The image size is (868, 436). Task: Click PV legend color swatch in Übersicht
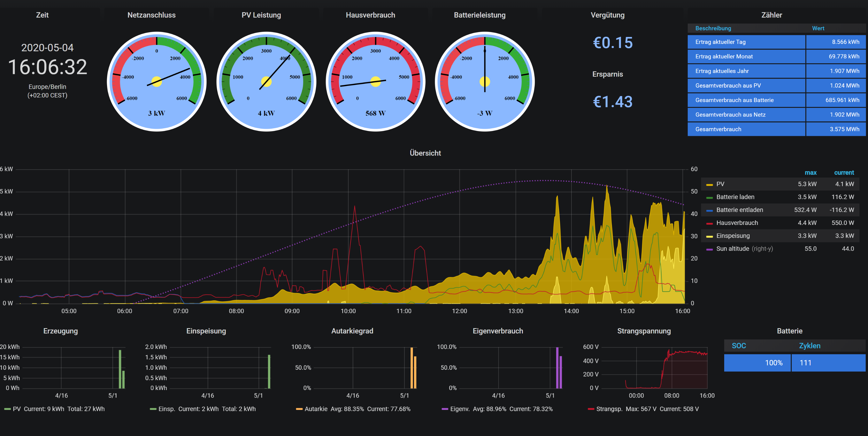pos(709,184)
